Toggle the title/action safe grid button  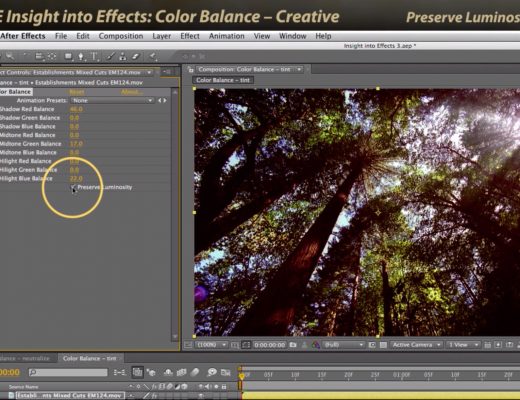[x=235, y=345]
